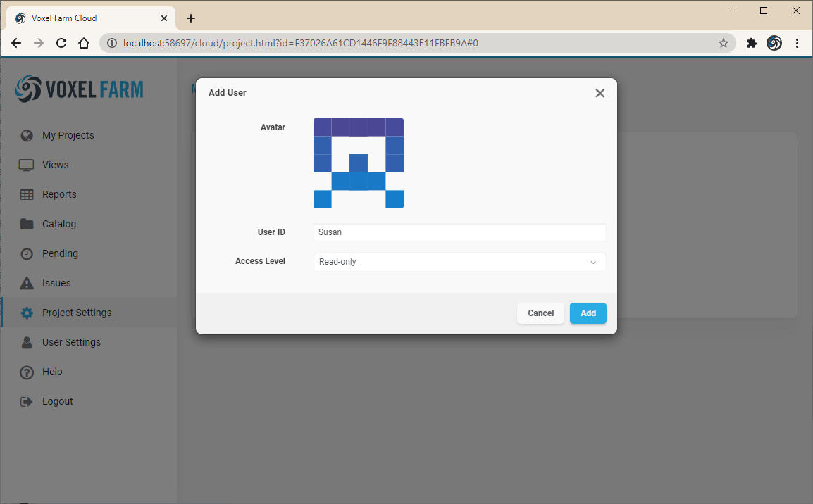Screen dimensions: 813x504
Task: Click the Issues warning triangle icon
Action: pyautogui.click(x=27, y=283)
